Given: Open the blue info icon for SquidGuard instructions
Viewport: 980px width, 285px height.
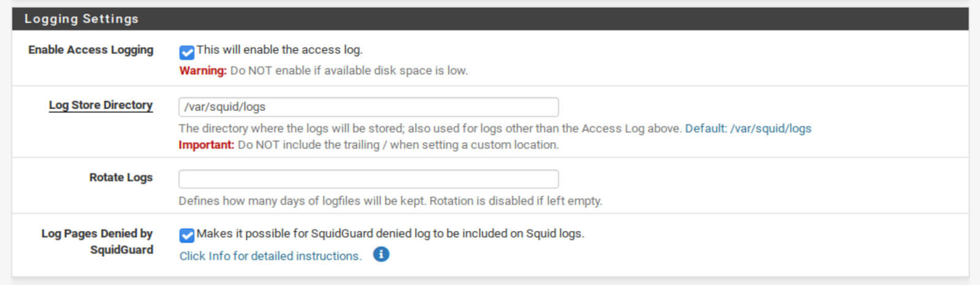Looking at the screenshot, I should 381,254.
